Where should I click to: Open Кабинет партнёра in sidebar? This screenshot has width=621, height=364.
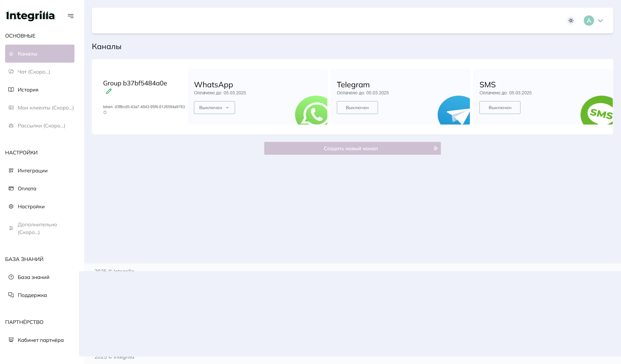click(x=40, y=340)
